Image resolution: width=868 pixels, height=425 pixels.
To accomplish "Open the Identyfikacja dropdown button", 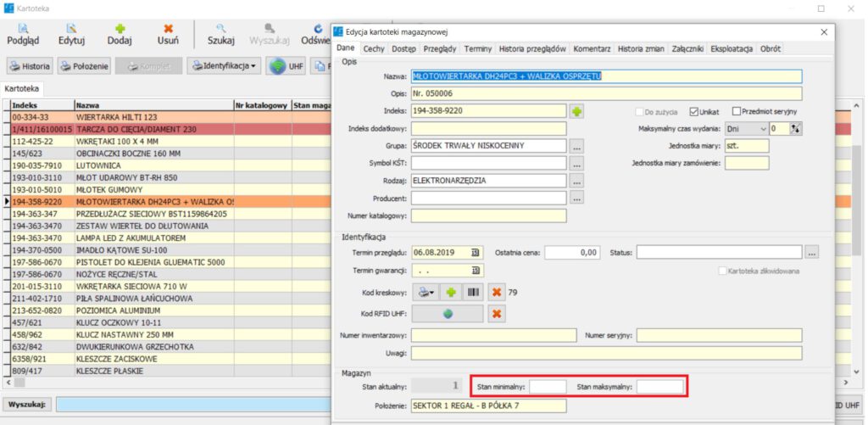I will click(224, 66).
